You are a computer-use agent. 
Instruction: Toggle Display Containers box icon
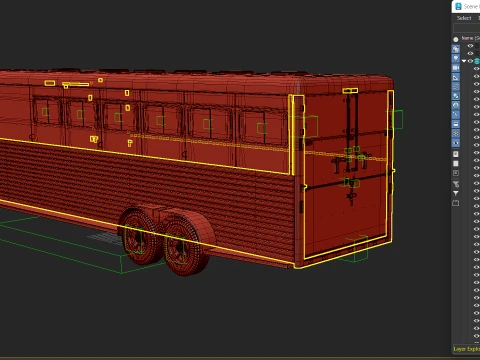coord(456,124)
